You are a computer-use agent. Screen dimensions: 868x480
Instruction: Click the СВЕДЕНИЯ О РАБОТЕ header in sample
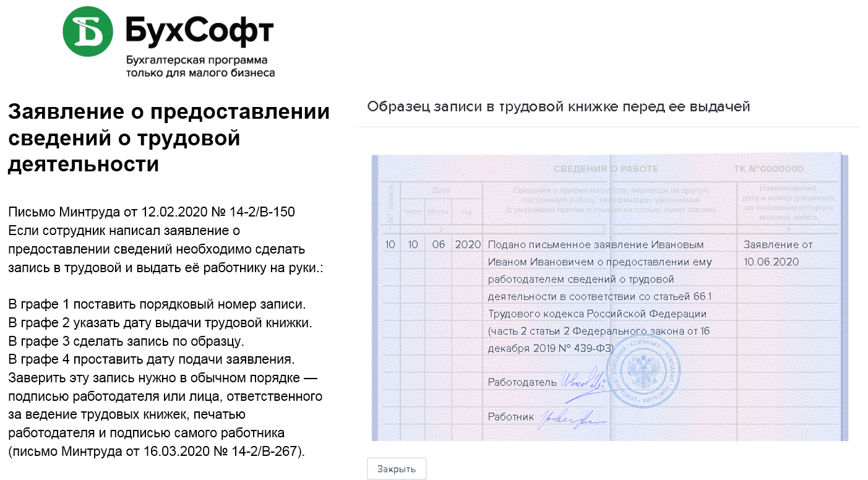click(605, 169)
